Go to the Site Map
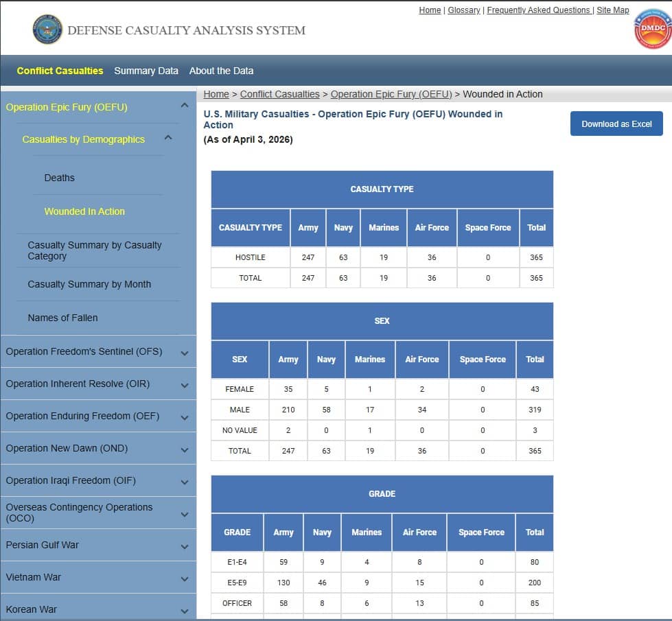This screenshot has width=672, height=621. (612, 10)
